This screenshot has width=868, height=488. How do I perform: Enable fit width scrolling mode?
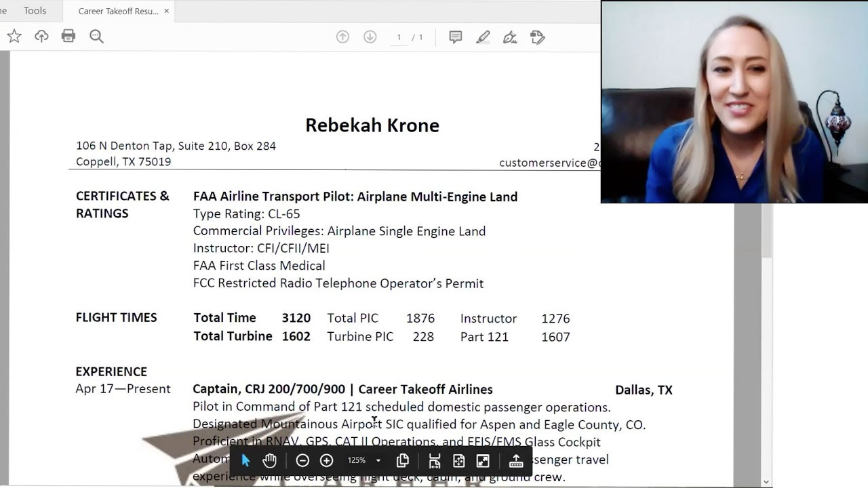[x=435, y=461]
